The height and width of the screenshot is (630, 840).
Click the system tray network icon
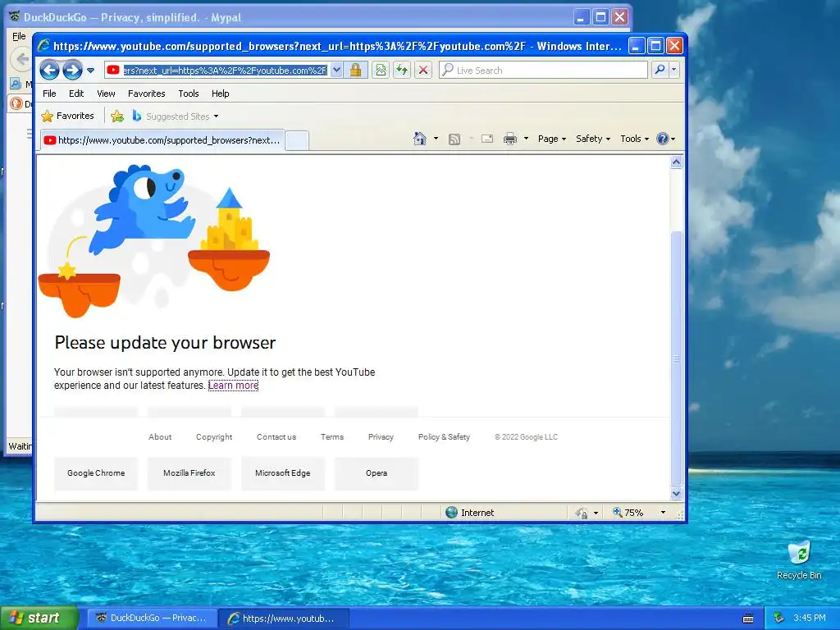click(779, 618)
